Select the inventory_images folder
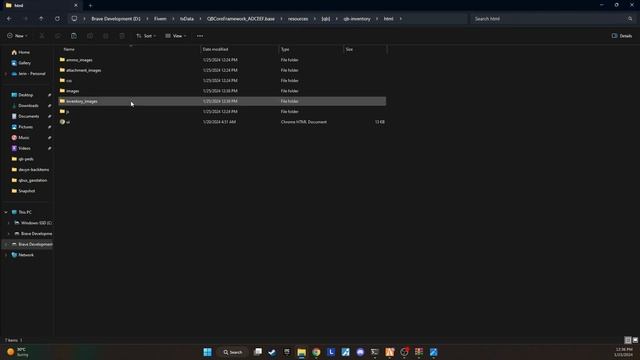Screen dimensions: 640x360 pyautogui.click(x=222, y=101)
